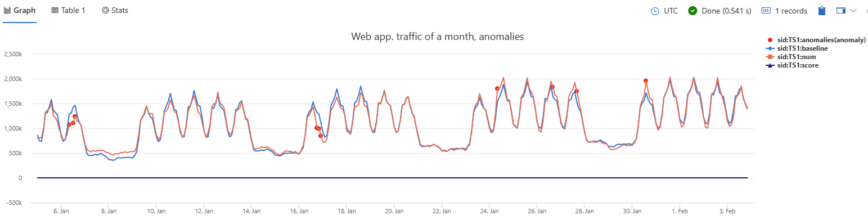This screenshot has width=868, height=224.
Task: Click the 1 records label
Action: click(791, 11)
